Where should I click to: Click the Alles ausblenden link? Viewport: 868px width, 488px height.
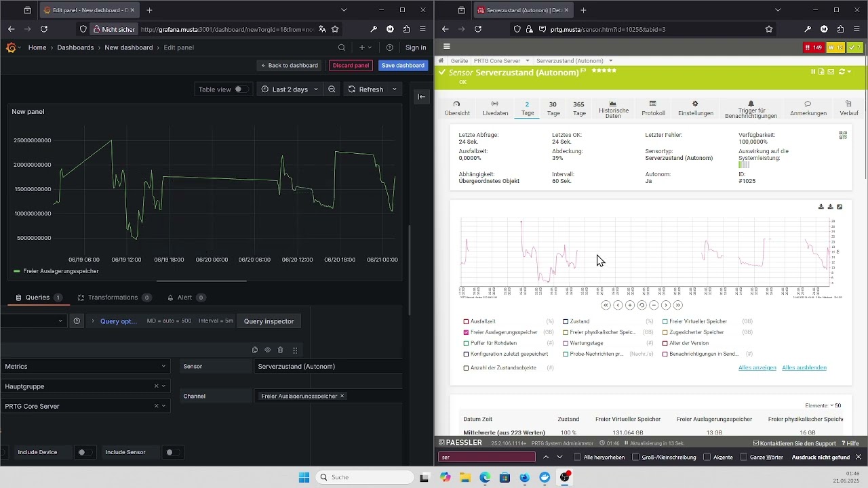pos(804,367)
